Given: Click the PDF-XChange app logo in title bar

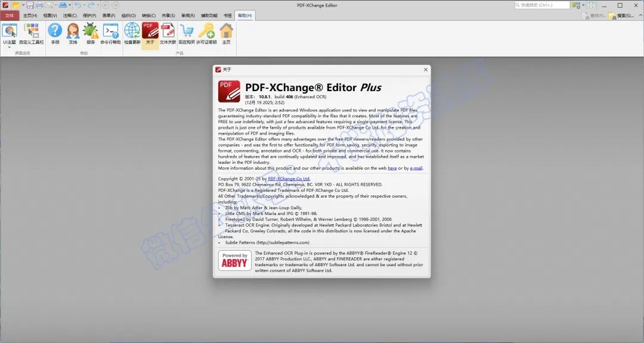Looking at the screenshot, I should coord(5,5).
